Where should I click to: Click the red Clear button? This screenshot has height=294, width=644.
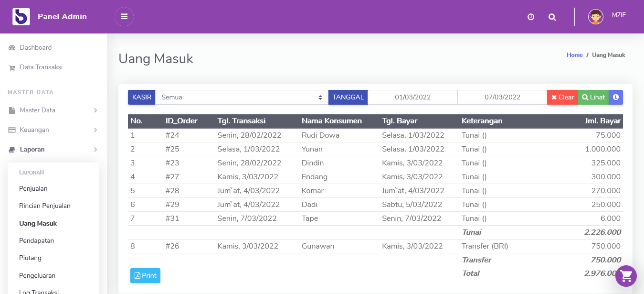coord(562,97)
